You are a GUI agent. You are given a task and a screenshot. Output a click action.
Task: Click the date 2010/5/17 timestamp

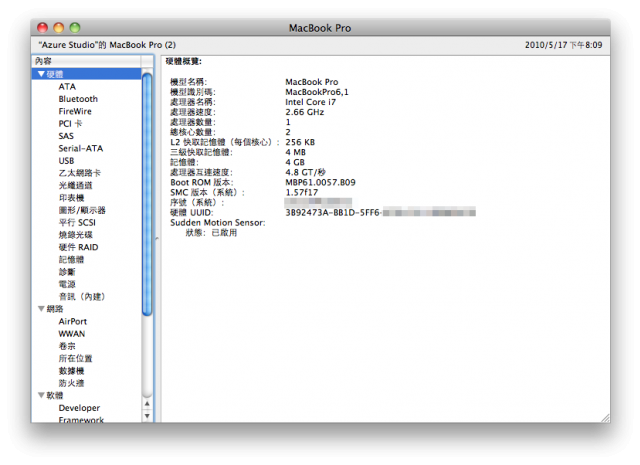pyautogui.click(x=563, y=45)
